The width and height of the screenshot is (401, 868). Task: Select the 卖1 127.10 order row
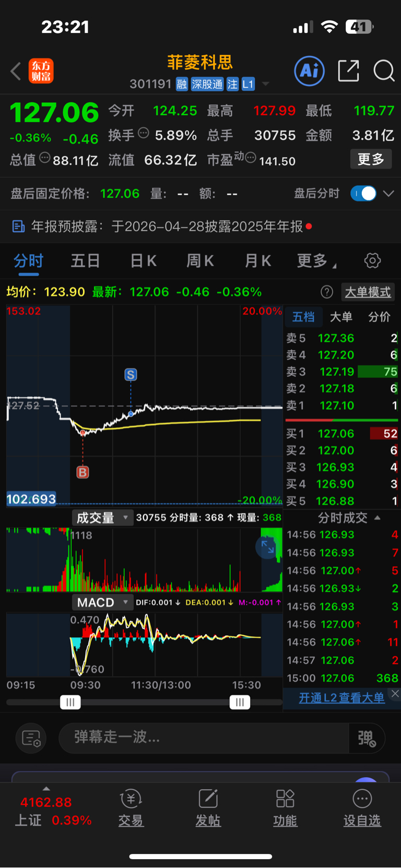(342, 406)
